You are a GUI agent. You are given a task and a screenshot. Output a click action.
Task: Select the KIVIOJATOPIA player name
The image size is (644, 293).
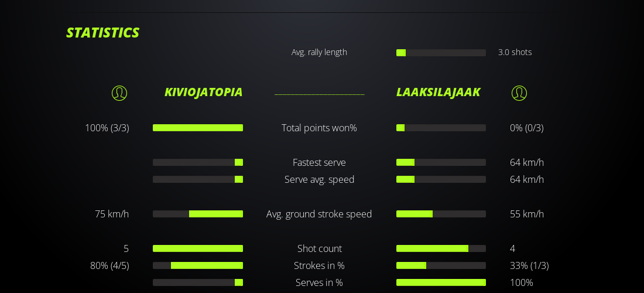203,92
